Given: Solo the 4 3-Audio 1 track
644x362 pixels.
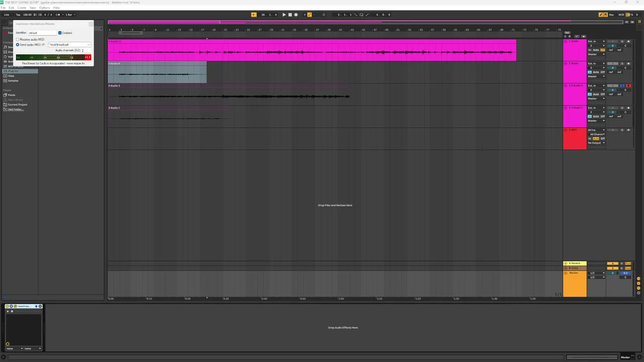Looking at the screenshot, I should pyautogui.click(x=622, y=108).
